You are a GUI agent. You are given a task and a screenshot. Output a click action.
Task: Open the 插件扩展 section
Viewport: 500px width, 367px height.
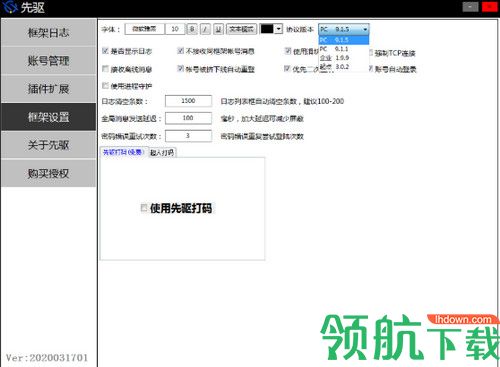click(49, 89)
